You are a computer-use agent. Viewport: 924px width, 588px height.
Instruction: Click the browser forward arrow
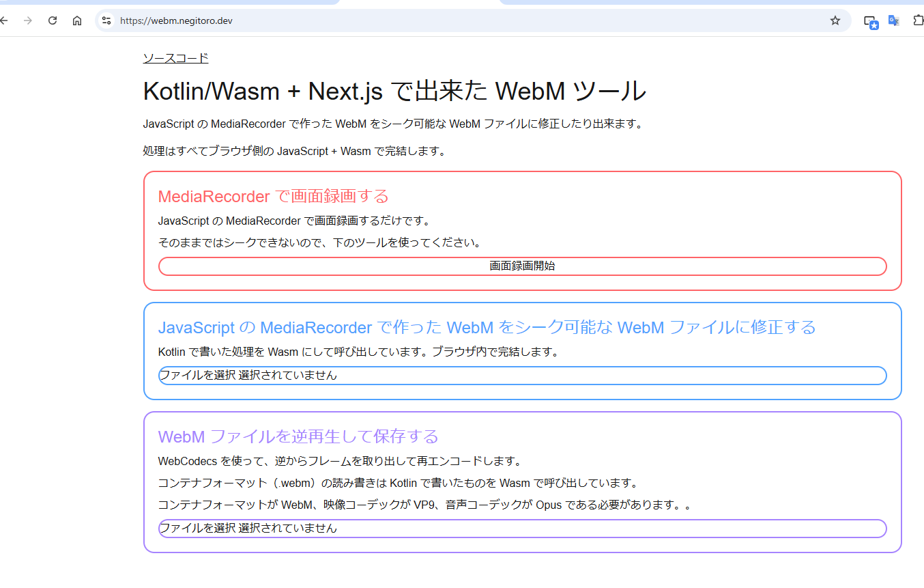click(28, 20)
